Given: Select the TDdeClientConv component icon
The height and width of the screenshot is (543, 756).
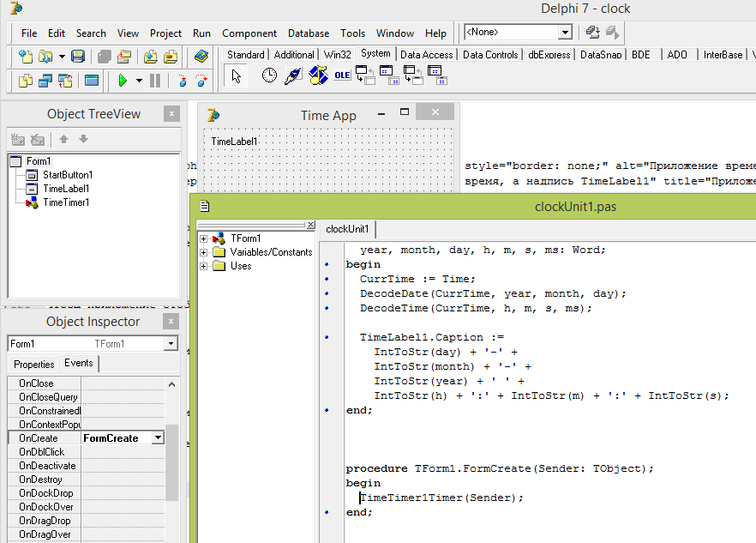Looking at the screenshot, I should coord(365,75).
